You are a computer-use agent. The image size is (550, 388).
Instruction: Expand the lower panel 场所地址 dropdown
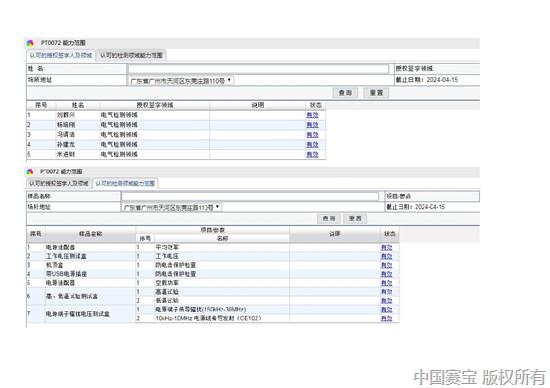(x=172, y=208)
